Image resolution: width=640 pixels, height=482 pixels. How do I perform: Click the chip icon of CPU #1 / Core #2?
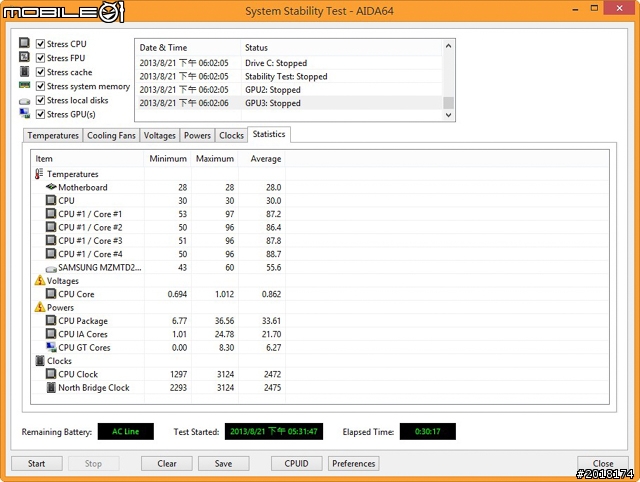pyautogui.click(x=51, y=227)
